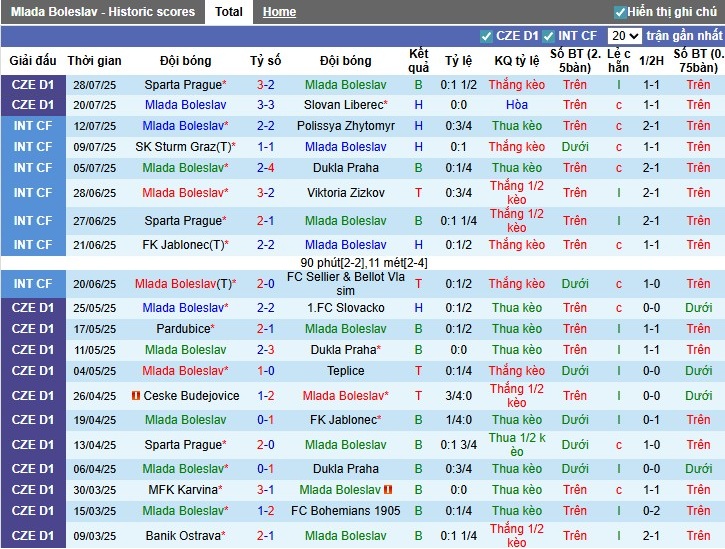Open Pardubice team link

coord(183,329)
